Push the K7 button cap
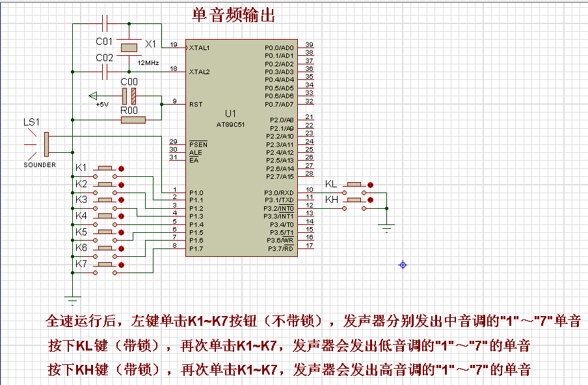 click(x=105, y=264)
